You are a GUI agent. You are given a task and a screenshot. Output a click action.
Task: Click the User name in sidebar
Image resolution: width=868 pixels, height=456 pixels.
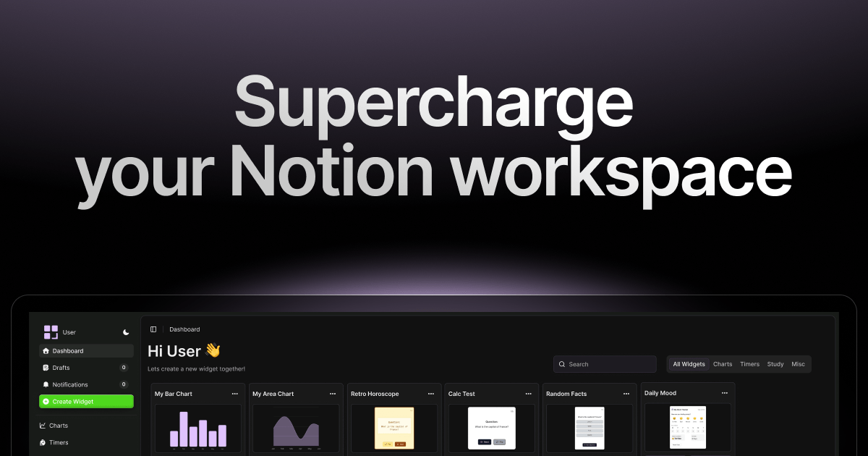coord(69,332)
